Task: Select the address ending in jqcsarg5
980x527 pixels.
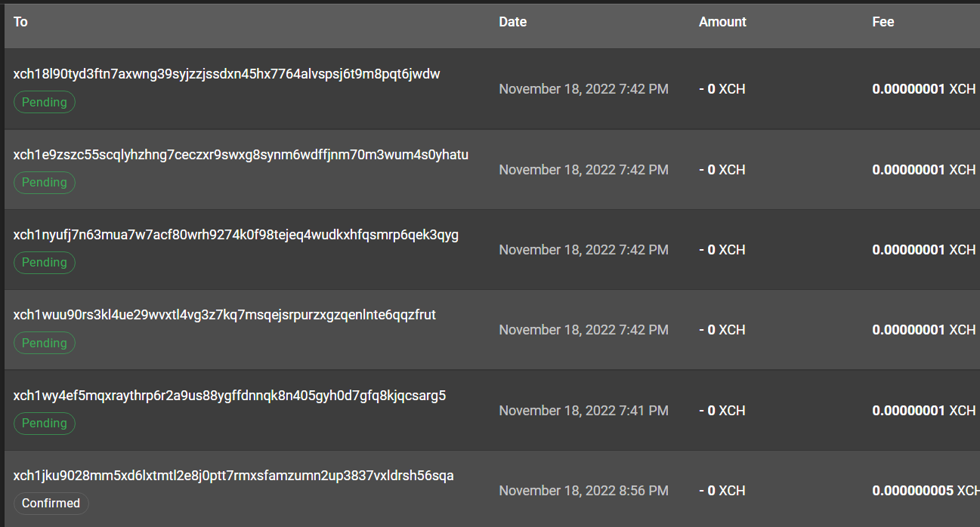Action: tap(229, 395)
